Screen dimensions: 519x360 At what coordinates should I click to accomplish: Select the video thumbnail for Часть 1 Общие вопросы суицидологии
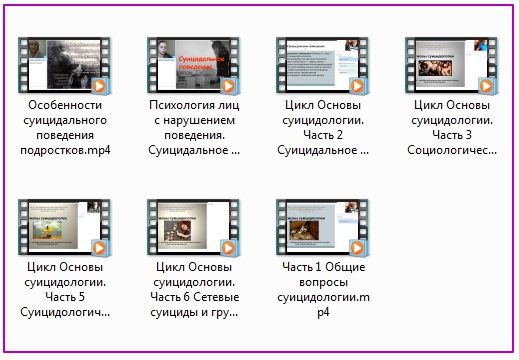point(322,227)
